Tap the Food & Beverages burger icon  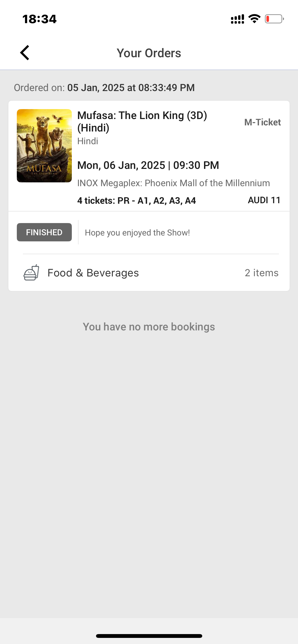tap(31, 272)
